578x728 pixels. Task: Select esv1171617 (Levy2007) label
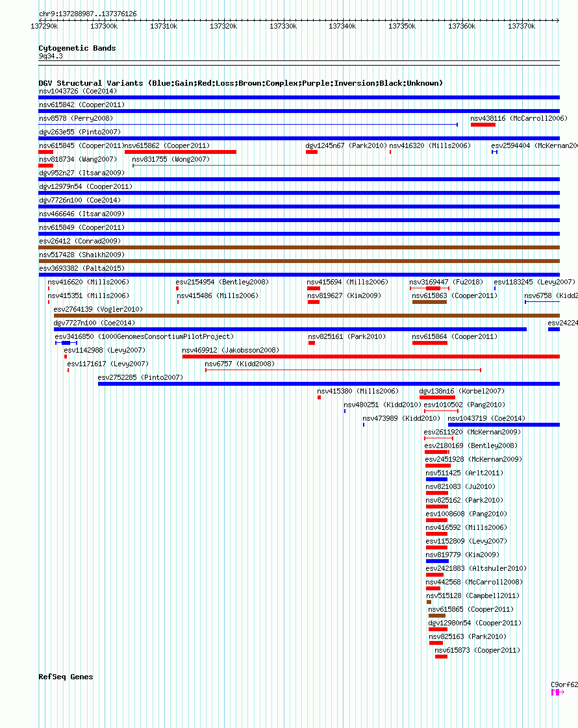[108, 364]
